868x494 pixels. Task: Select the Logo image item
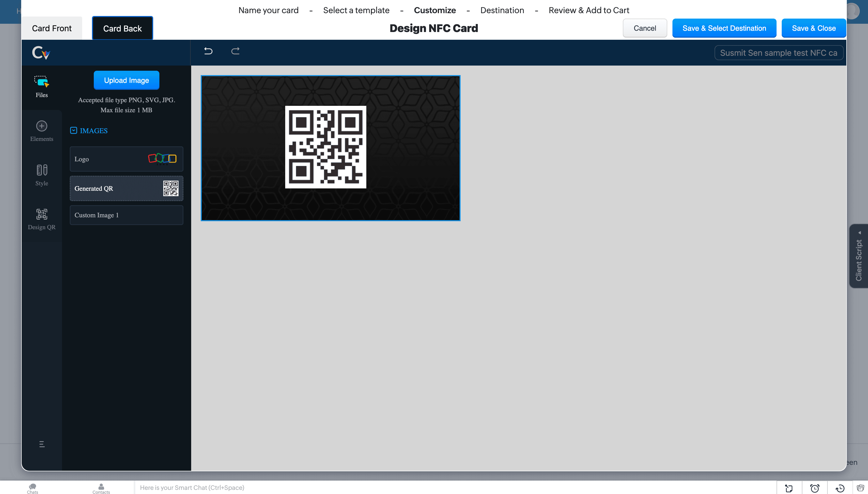point(126,159)
